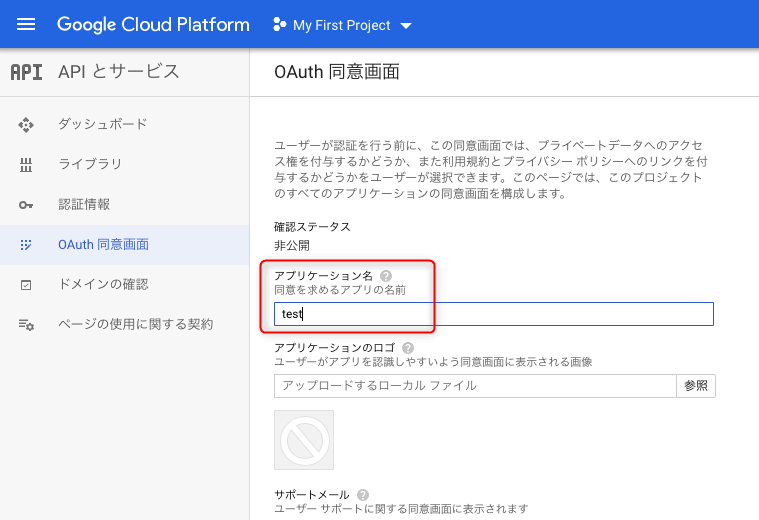
Task: Click help icon beside アプリケーション名
Action: (386, 276)
